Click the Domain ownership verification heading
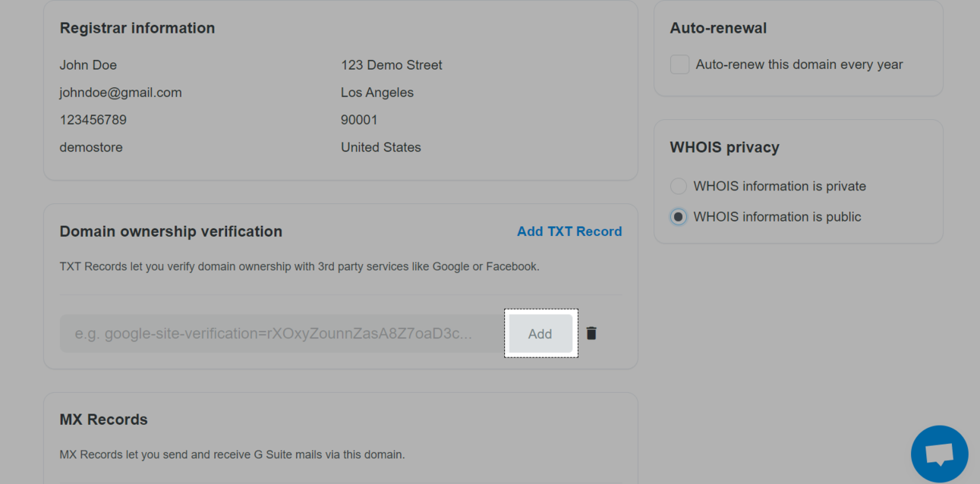Image resolution: width=980 pixels, height=484 pixels. pyautogui.click(x=171, y=231)
